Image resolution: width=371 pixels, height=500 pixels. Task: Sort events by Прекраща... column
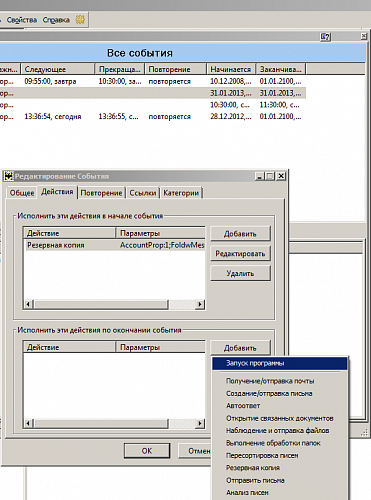click(x=120, y=69)
